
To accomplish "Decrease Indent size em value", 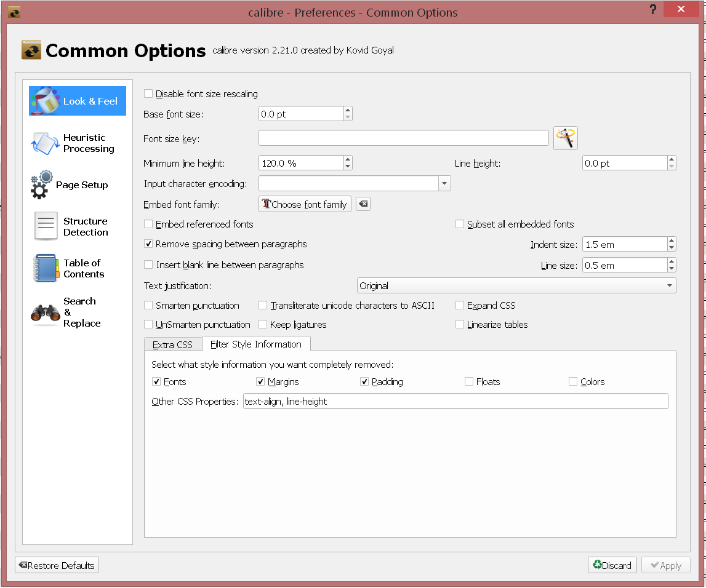I will point(672,248).
